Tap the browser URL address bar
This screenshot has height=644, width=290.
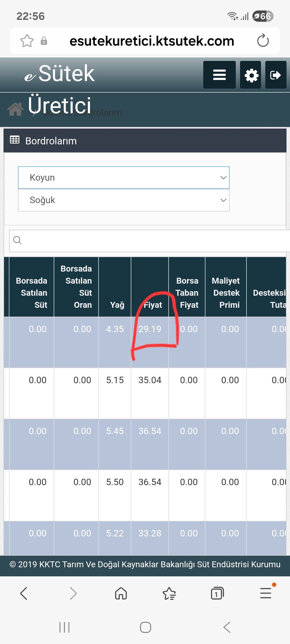[152, 41]
